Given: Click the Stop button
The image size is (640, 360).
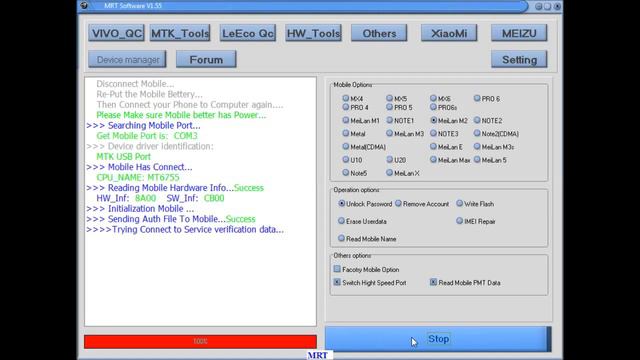Looking at the screenshot, I should [438, 339].
